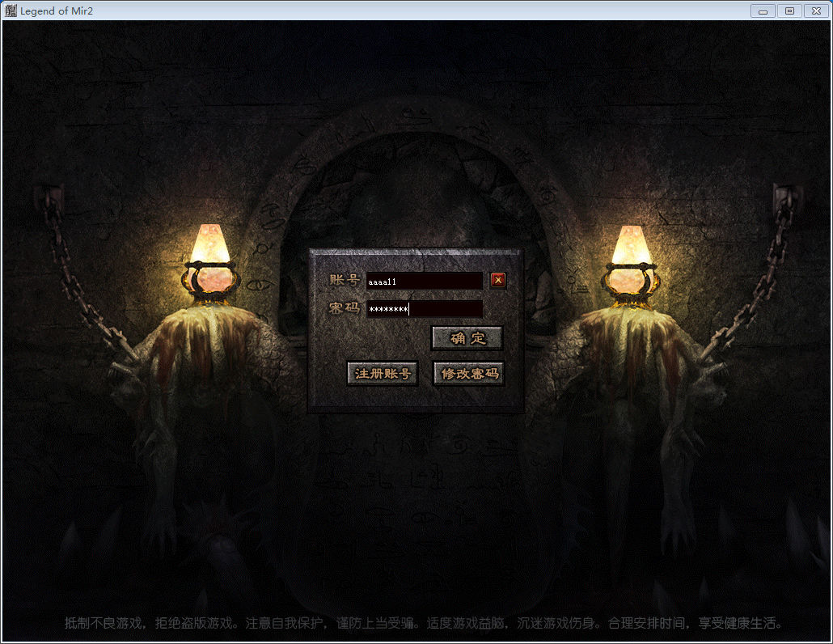Click the 账号 label text
Image resolution: width=833 pixels, height=644 pixels.
pos(344,280)
